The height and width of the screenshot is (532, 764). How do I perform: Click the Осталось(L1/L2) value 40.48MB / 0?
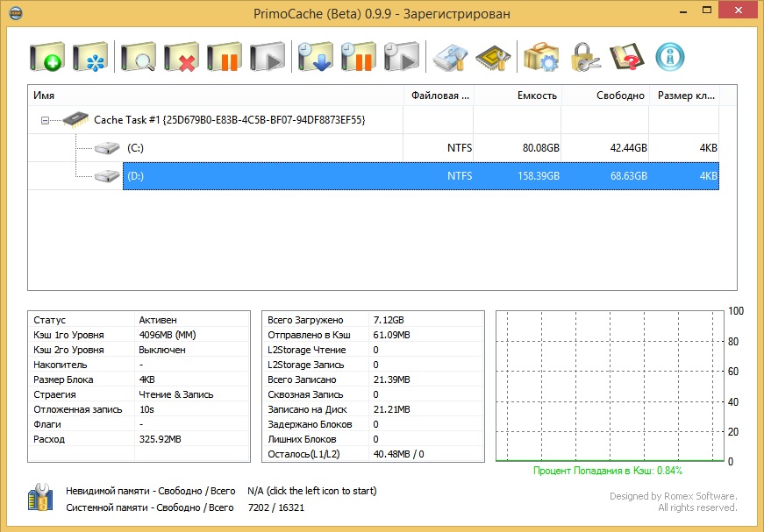[398, 454]
